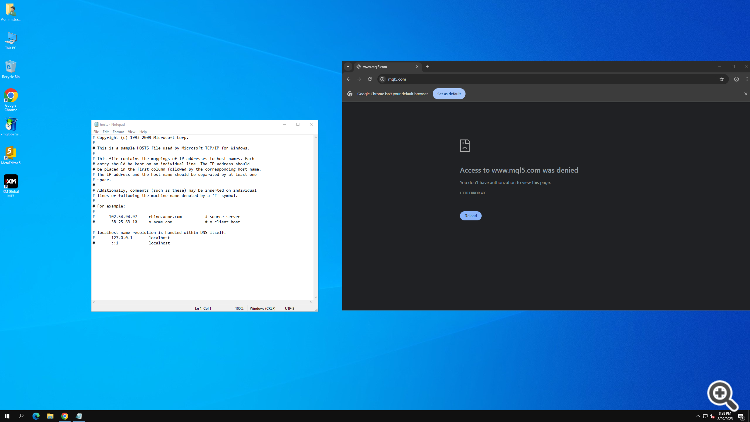Open the user folder desktop icon

tap(11, 12)
